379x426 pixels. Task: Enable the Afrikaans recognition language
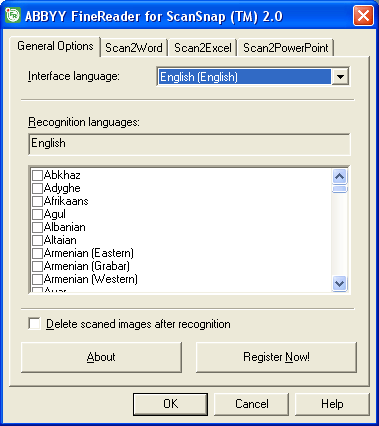tap(37, 201)
